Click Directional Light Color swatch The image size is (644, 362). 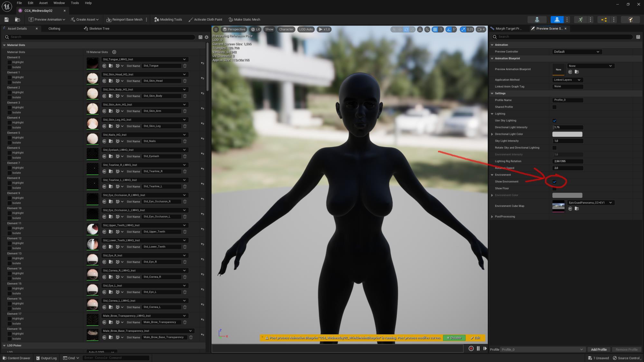[x=567, y=134]
